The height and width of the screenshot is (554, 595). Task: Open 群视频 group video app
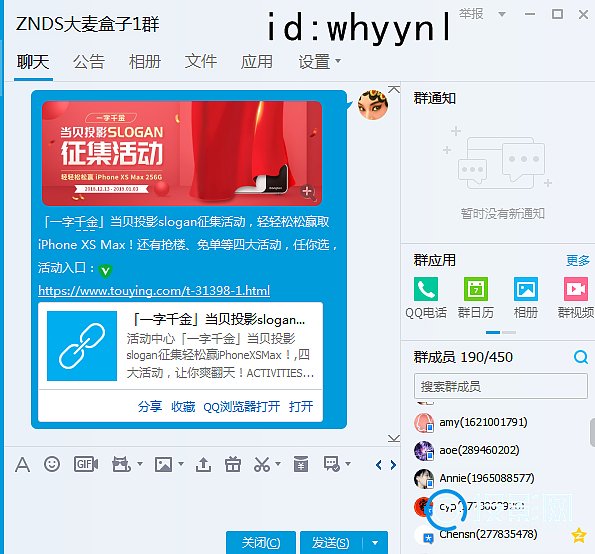[x=576, y=289]
